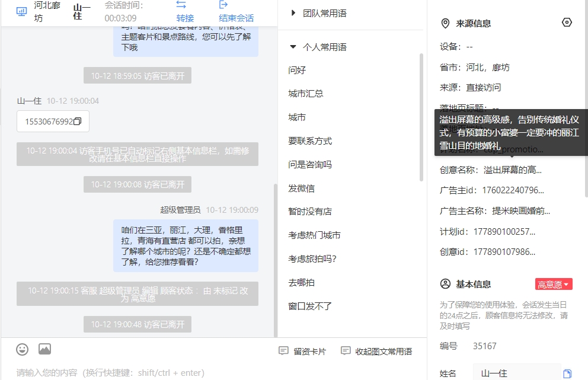Click the 创意名称 row text
588x380 pixels.
coord(491,170)
